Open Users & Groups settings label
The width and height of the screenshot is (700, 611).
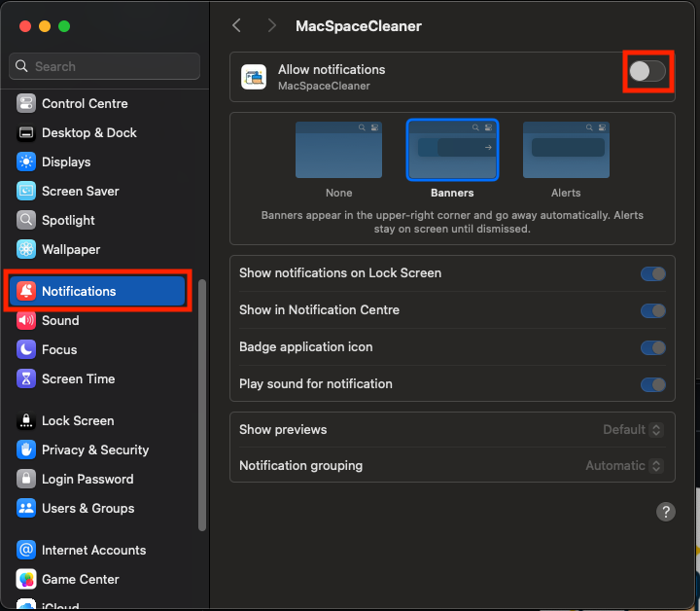87,508
